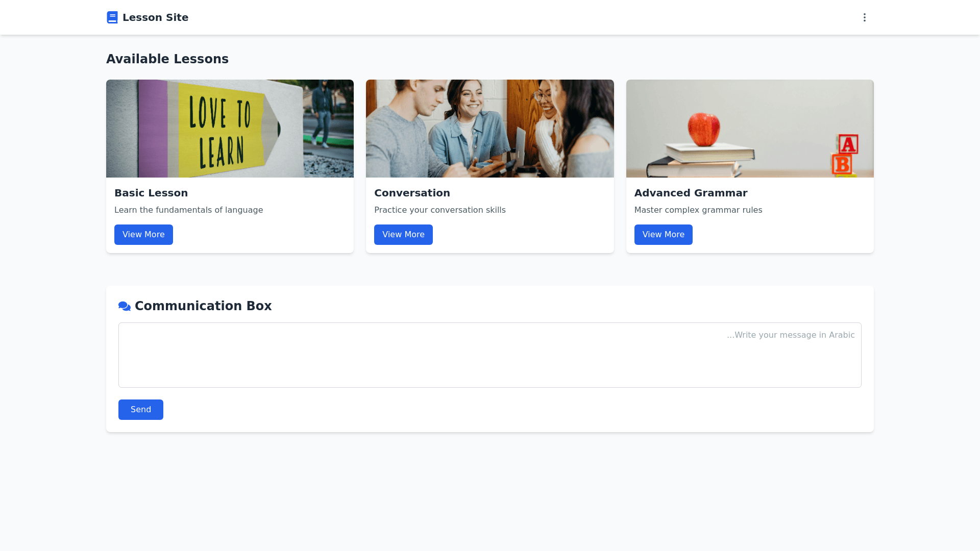Click the chat bubbles icon

coord(124,306)
